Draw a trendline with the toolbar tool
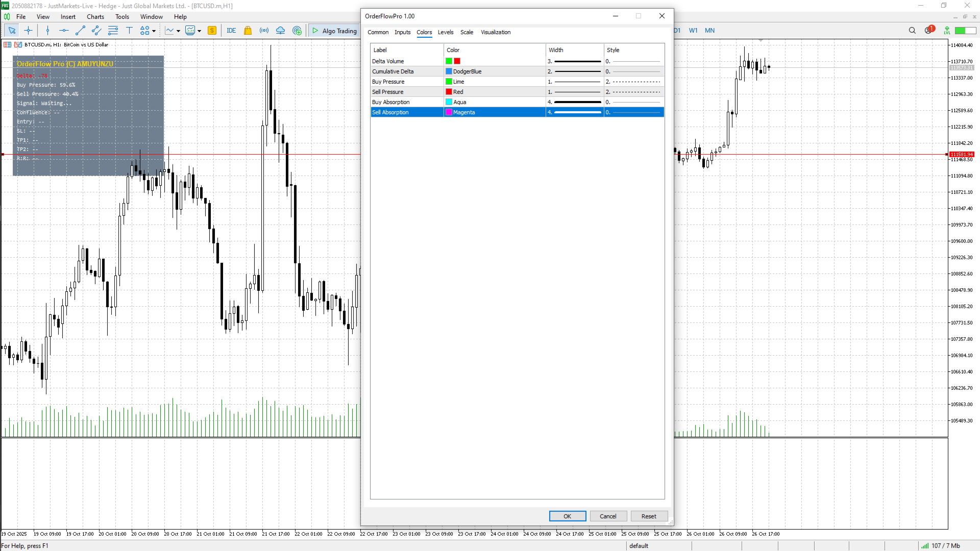This screenshot has width=980, height=551. 80,31
